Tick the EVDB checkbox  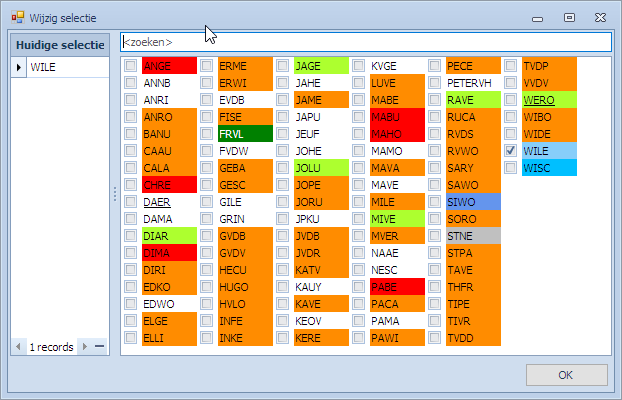pyautogui.click(x=206, y=100)
